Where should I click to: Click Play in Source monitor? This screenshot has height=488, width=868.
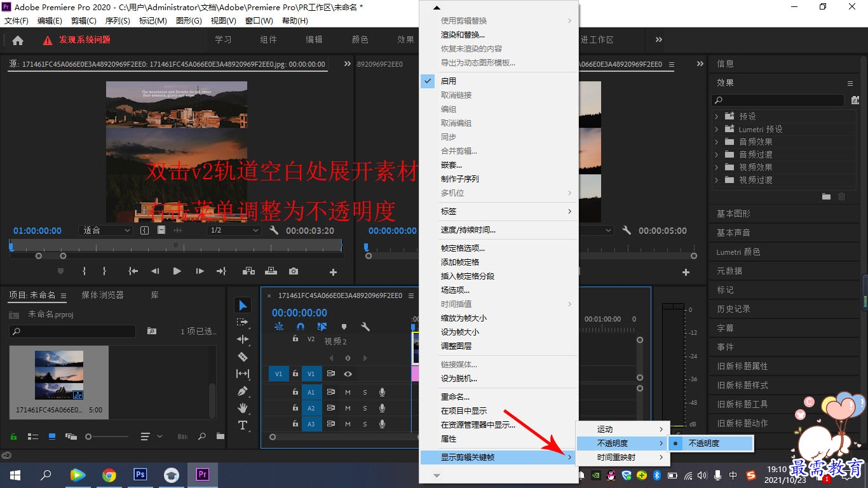pyautogui.click(x=177, y=271)
